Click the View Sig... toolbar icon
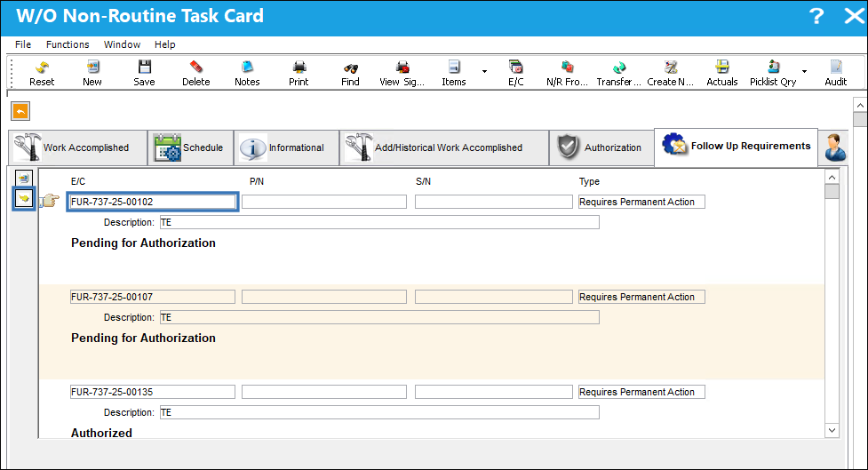 (x=402, y=74)
